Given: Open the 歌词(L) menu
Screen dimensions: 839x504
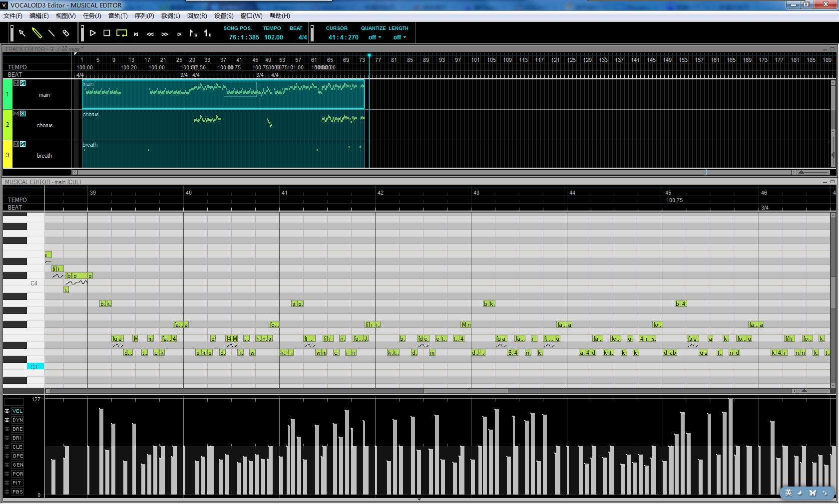Looking at the screenshot, I should coord(171,16).
